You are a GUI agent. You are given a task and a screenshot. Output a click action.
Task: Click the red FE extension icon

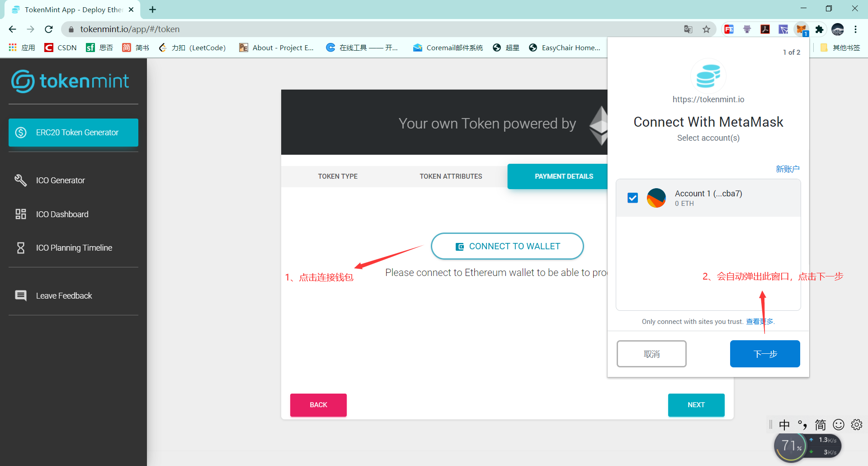pos(729,29)
